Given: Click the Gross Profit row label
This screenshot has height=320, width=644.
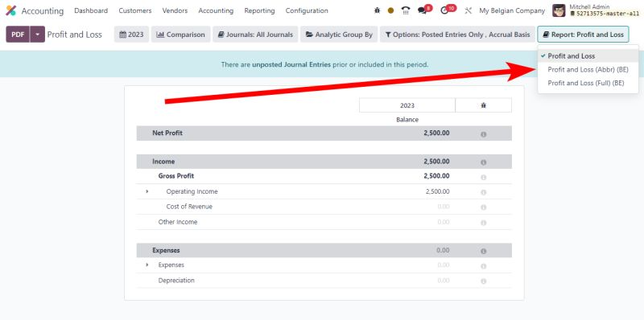Looking at the screenshot, I should point(176,176).
